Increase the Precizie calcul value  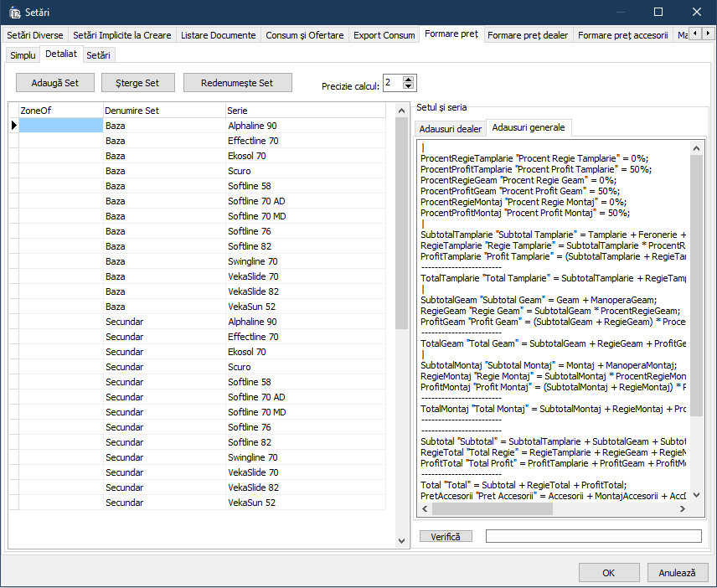tap(409, 80)
